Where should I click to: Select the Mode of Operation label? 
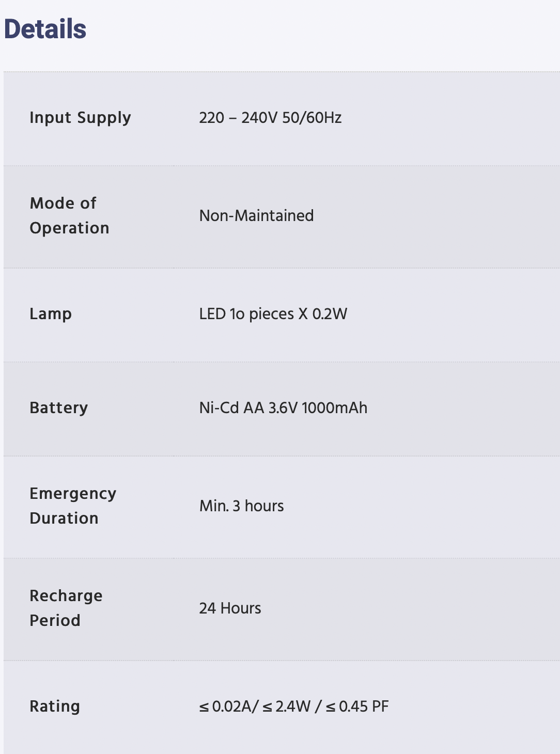tap(69, 215)
